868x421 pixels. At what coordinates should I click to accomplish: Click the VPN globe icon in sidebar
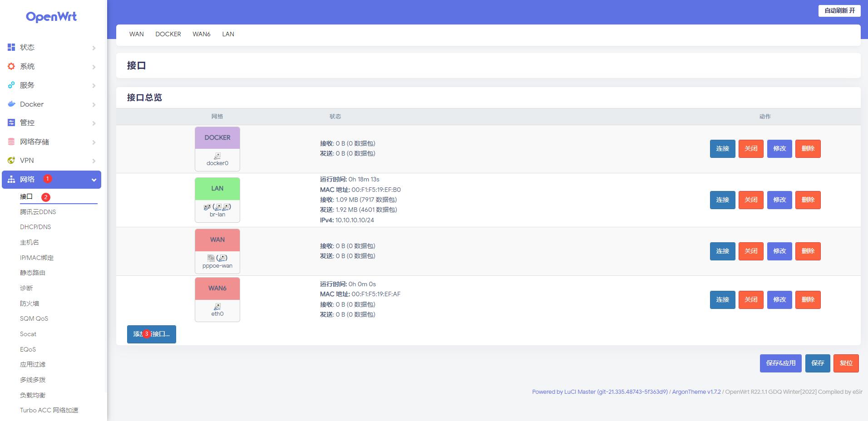click(11, 160)
